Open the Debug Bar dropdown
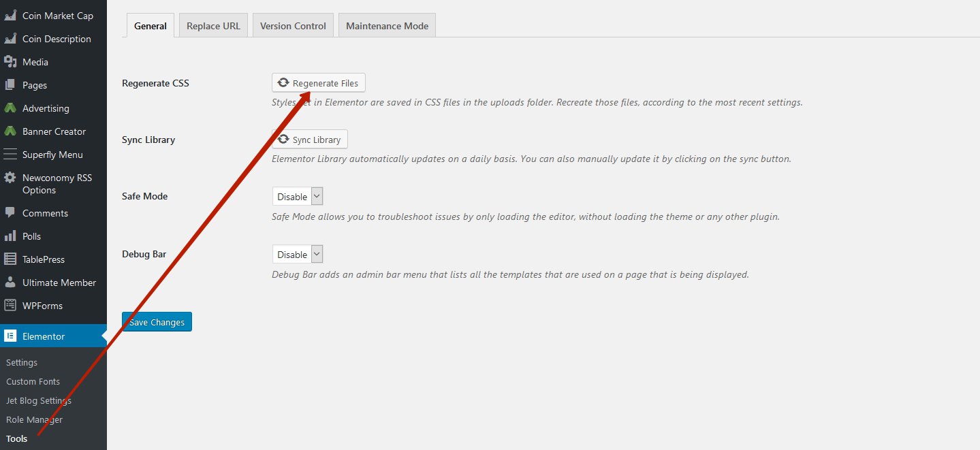Viewport: 980px width, 450px height. click(x=298, y=255)
